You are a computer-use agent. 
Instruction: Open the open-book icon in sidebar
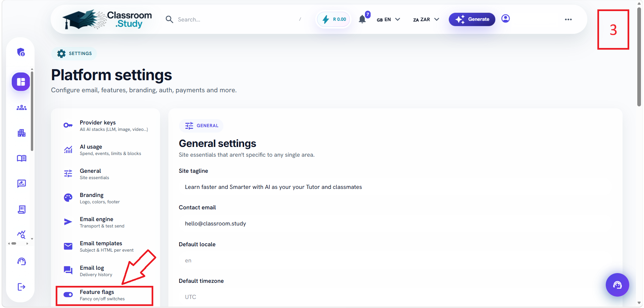[x=21, y=158]
